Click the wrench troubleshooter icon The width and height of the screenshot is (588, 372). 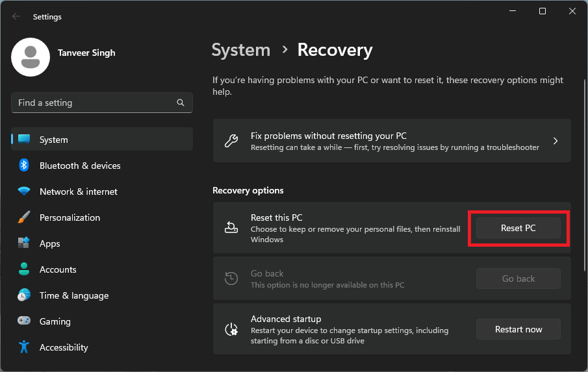[231, 141]
